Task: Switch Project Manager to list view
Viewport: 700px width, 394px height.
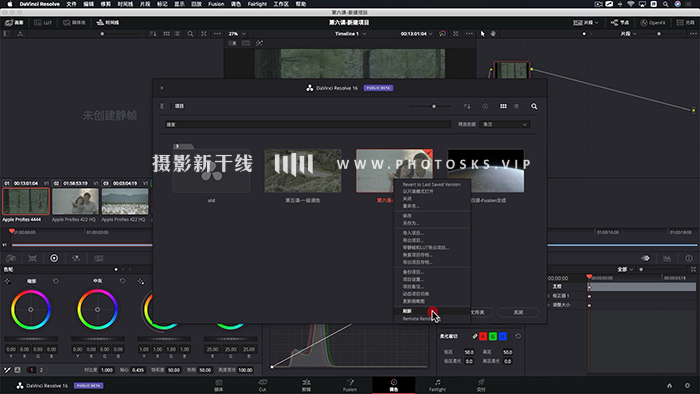Action: pos(516,106)
